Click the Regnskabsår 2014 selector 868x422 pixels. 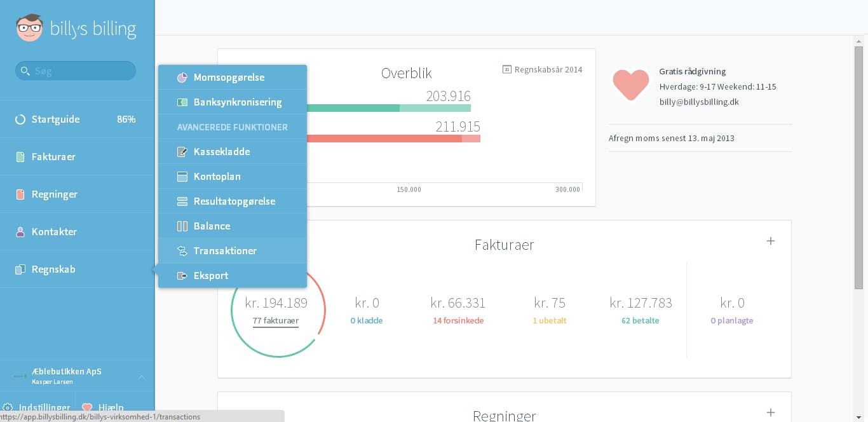(x=542, y=69)
